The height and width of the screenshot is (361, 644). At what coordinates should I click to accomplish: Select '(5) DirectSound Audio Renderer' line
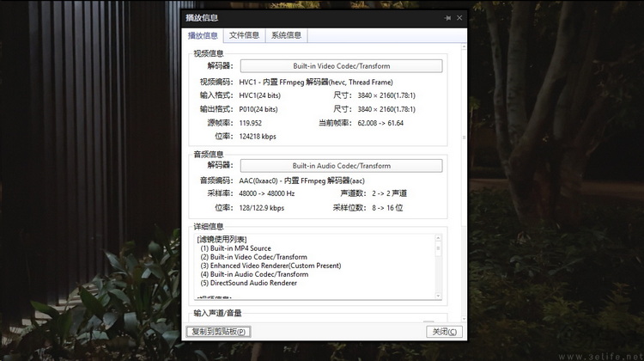click(x=248, y=283)
